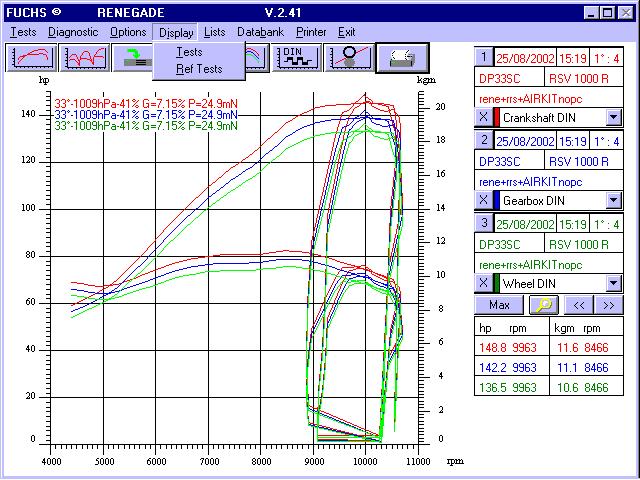Click the wheel roller graph icon
Image resolution: width=640 pixels, height=480 pixels.
(x=349, y=58)
